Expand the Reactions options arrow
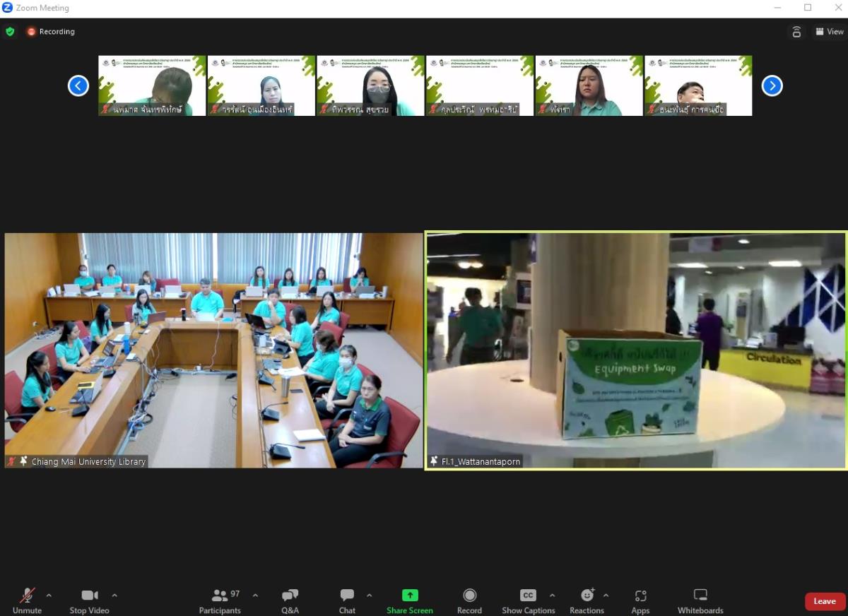 click(x=606, y=596)
